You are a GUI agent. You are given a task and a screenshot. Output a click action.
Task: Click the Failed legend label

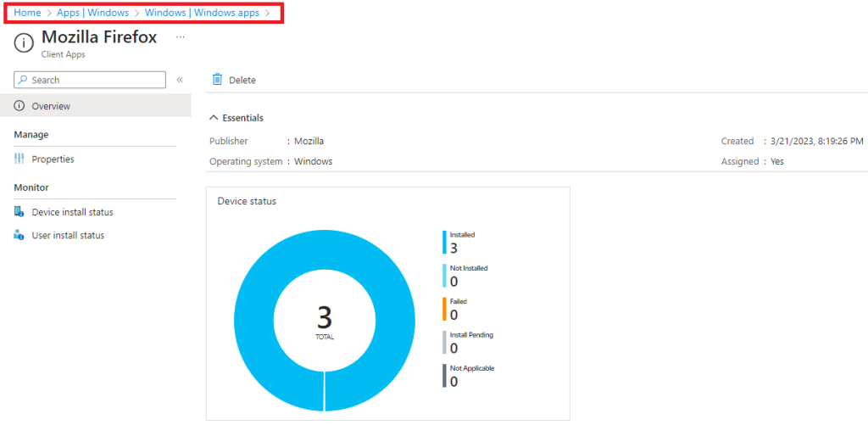pos(459,301)
